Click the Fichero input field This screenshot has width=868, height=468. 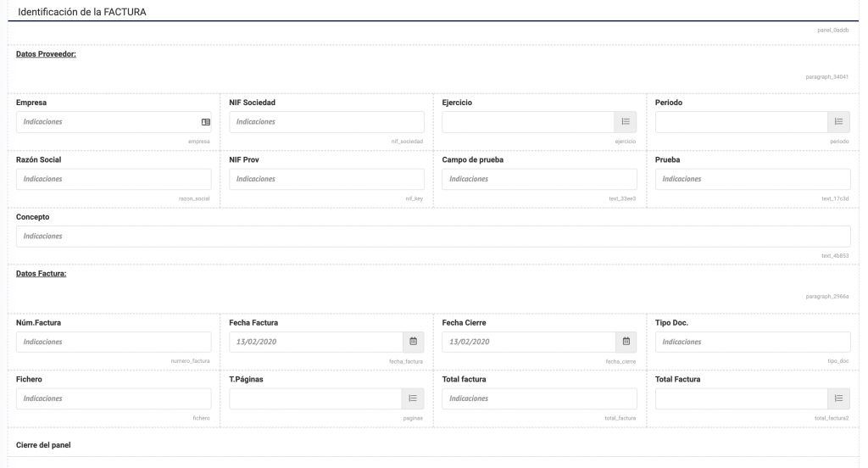pyautogui.click(x=114, y=398)
